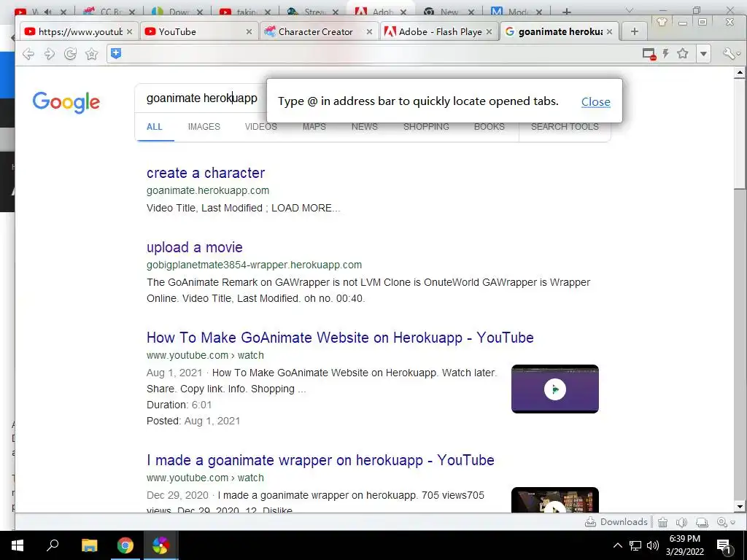Click the goanimate.herokuapp.com URL text
This screenshot has width=747, height=560.
point(208,190)
